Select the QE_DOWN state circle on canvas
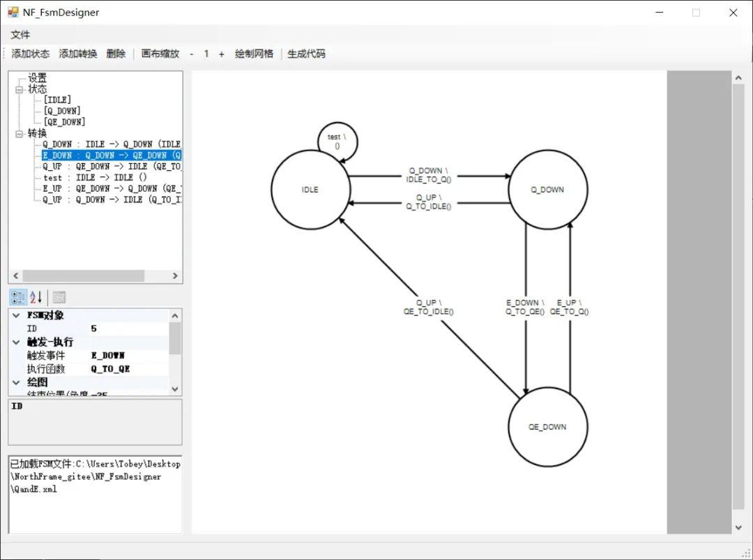Image resolution: width=753 pixels, height=560 pixels. (x=548, y=427)
